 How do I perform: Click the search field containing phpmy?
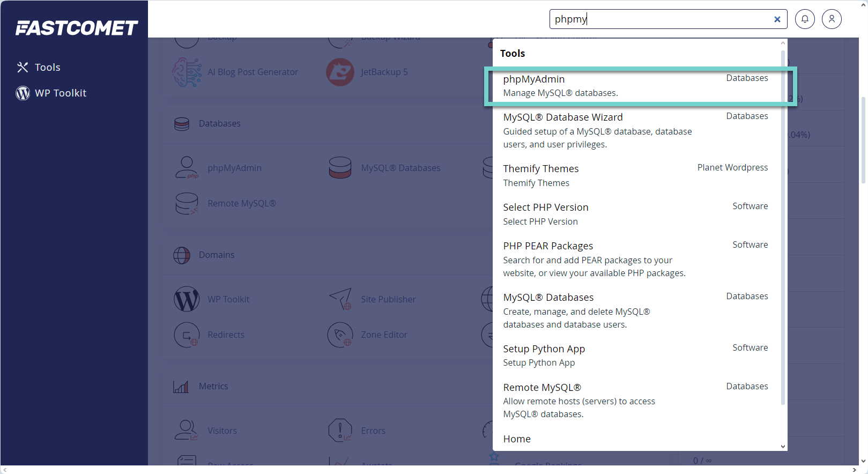point(668,19)
